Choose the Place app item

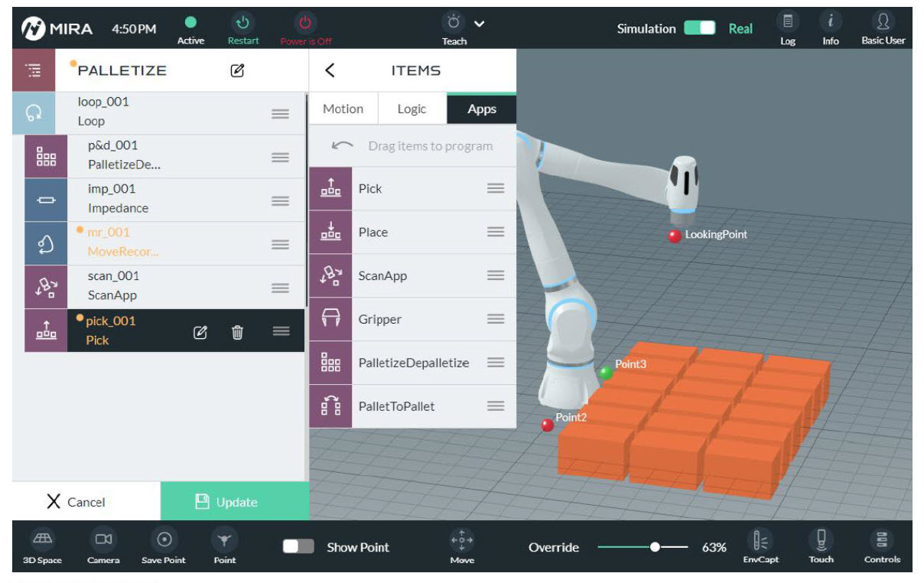pos(413,232)
